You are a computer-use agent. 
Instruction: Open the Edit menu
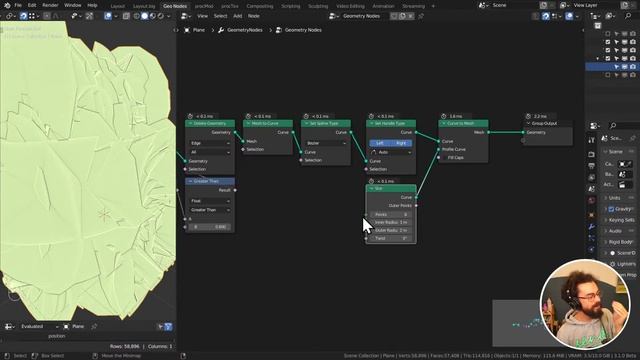[x=32, y=5]
